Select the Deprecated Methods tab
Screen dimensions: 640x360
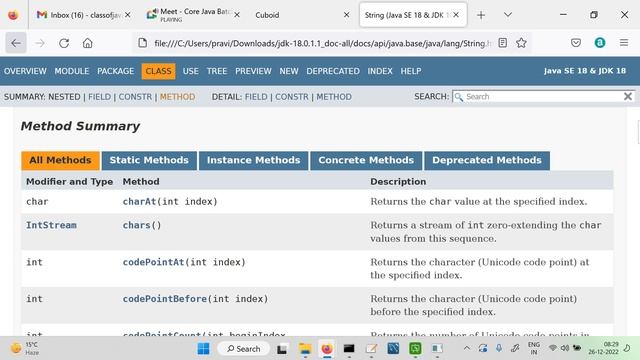pos(487,160)
